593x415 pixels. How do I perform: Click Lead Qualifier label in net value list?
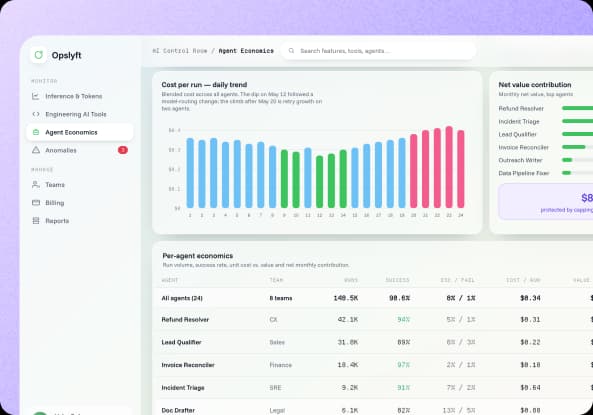pyautogui.click(x=517, y=134)
